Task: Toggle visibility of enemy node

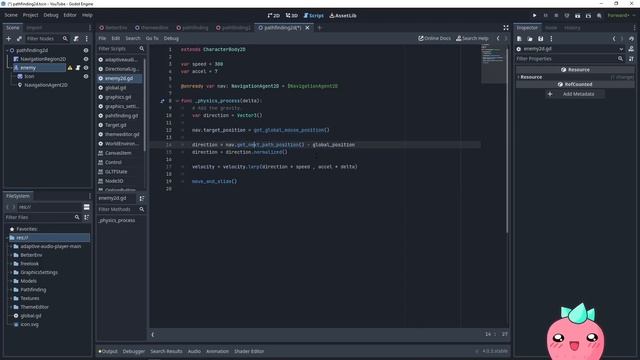Action: tap(86, 68)
